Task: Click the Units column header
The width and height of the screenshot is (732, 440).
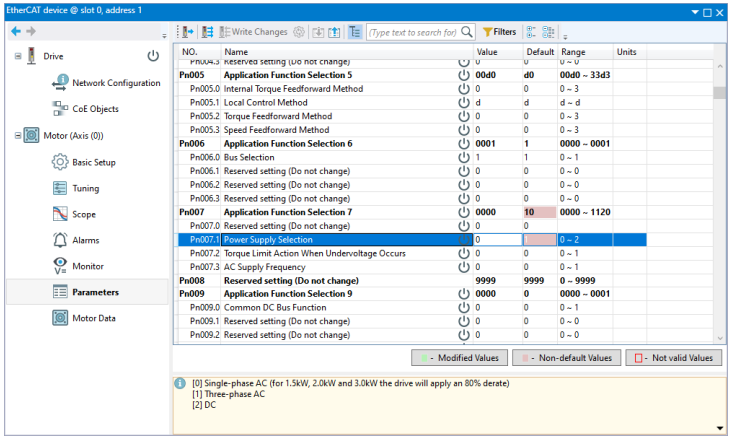Action: coord(629,52)
